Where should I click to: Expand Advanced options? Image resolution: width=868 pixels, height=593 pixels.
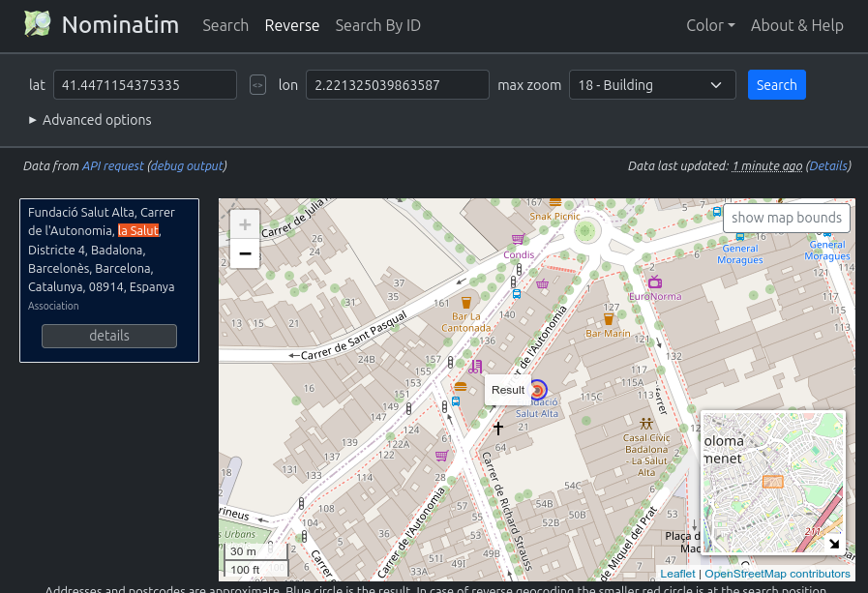point(90,120)
